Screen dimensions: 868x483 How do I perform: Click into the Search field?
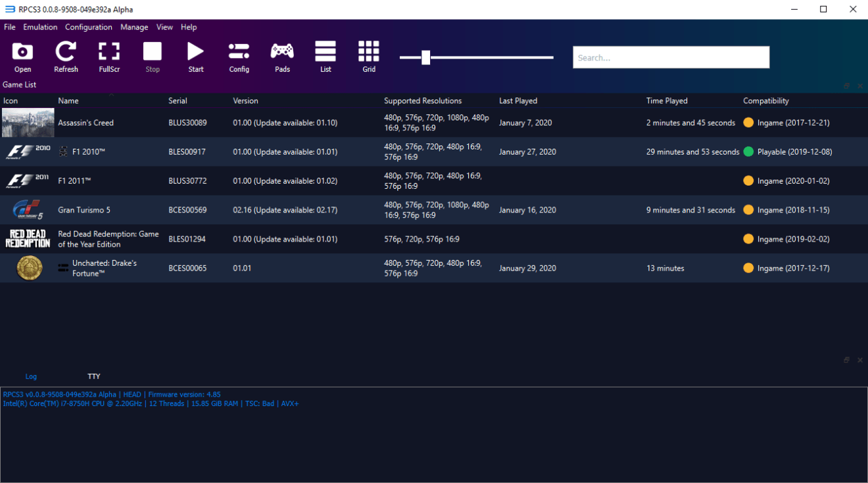(x=671, y=57)
